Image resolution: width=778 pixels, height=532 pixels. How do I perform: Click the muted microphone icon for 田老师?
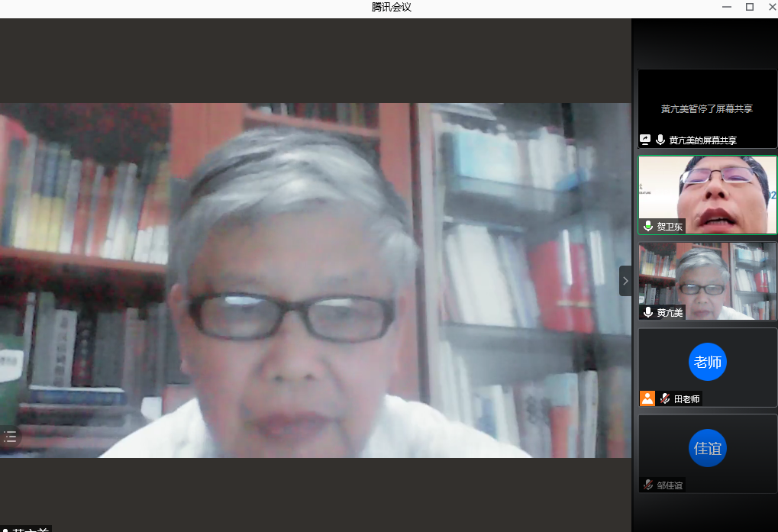665,398
